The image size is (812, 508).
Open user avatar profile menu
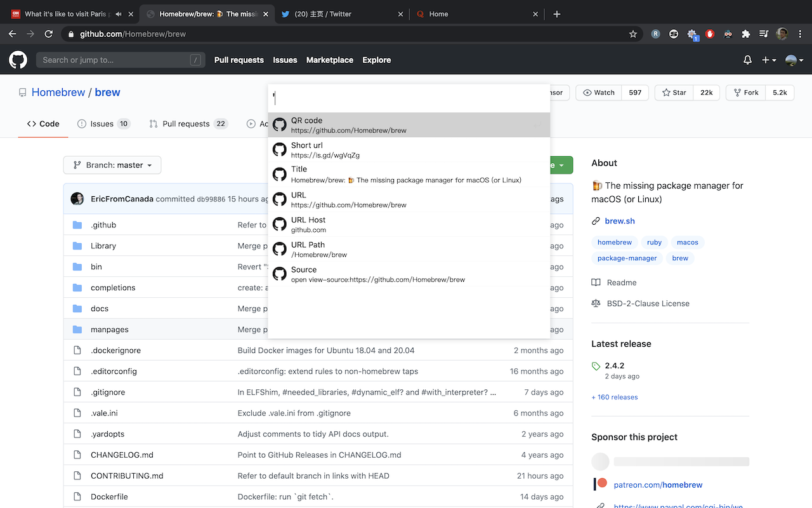click(x=794, y=60)
